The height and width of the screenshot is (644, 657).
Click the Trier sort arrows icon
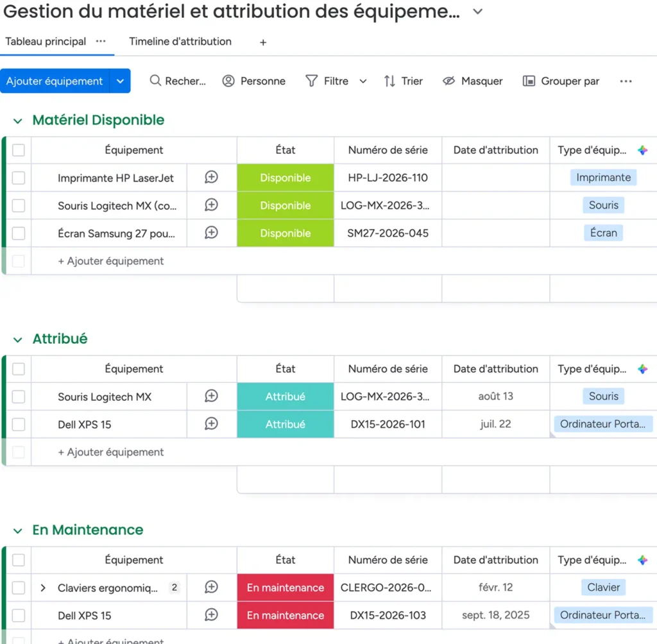pyautogui.click(x=389, y=81)
